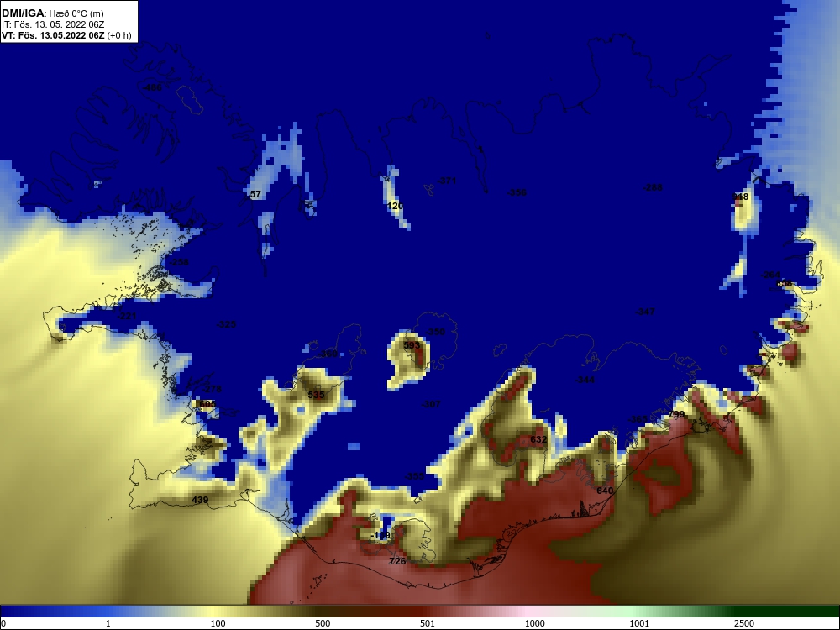
Task: Click the -344 value label
Action: pos(585,381)
